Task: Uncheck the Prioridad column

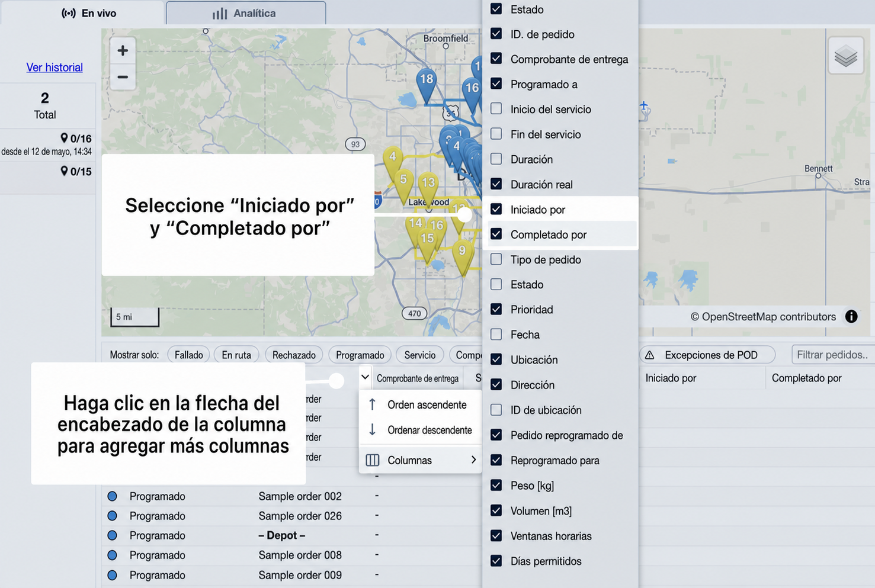Action: [496, 309]
